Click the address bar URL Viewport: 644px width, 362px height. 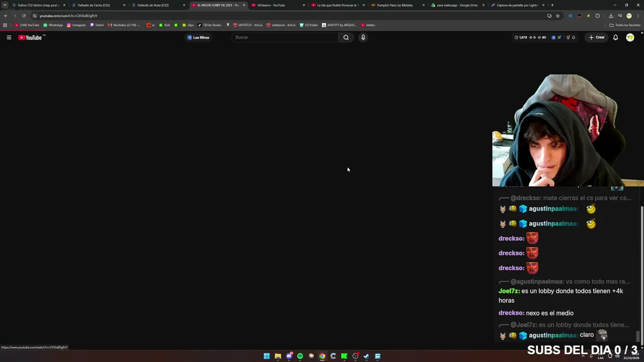[68, 16]
